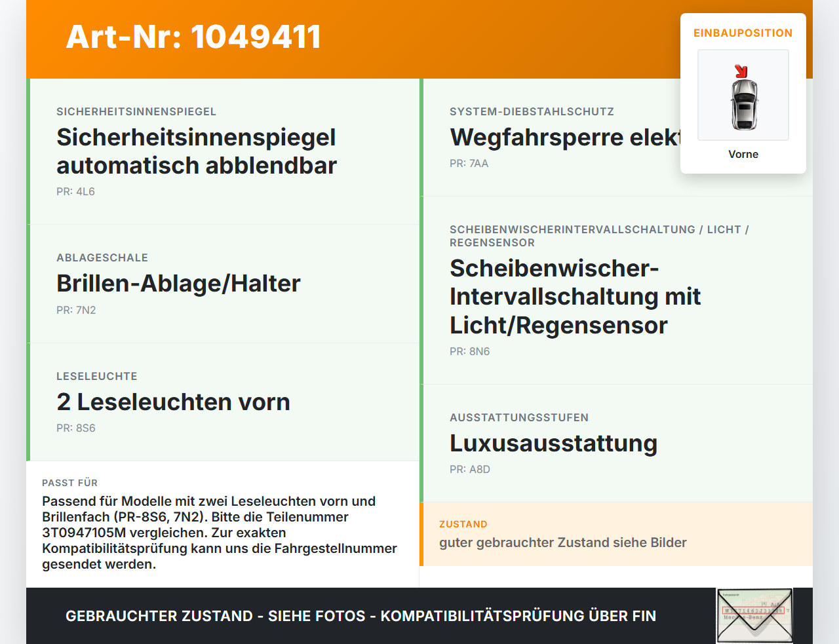Click the EINBAUPOSITION label
839x644 pixels.
[743, 33]
